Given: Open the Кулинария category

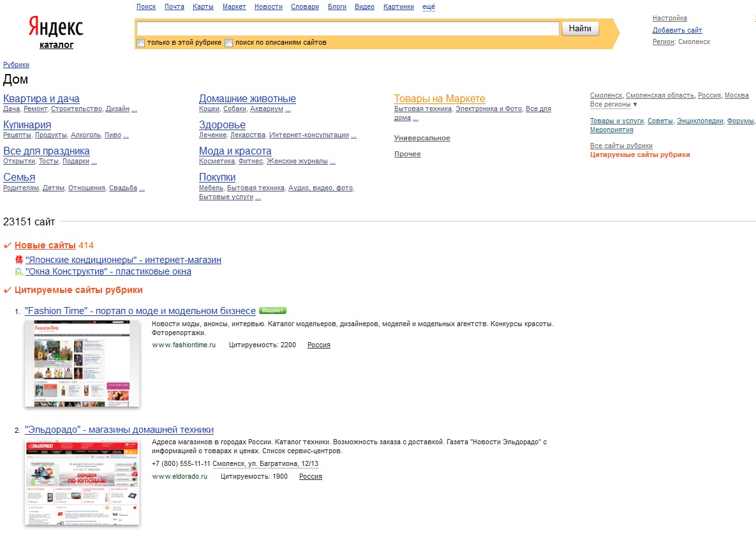Looking at the screenshot, I should pos(27,125).
